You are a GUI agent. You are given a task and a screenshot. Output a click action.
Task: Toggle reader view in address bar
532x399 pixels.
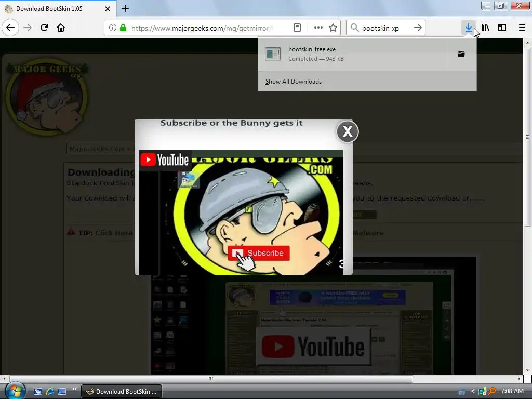pyautogui.click(x=297, y=28)
